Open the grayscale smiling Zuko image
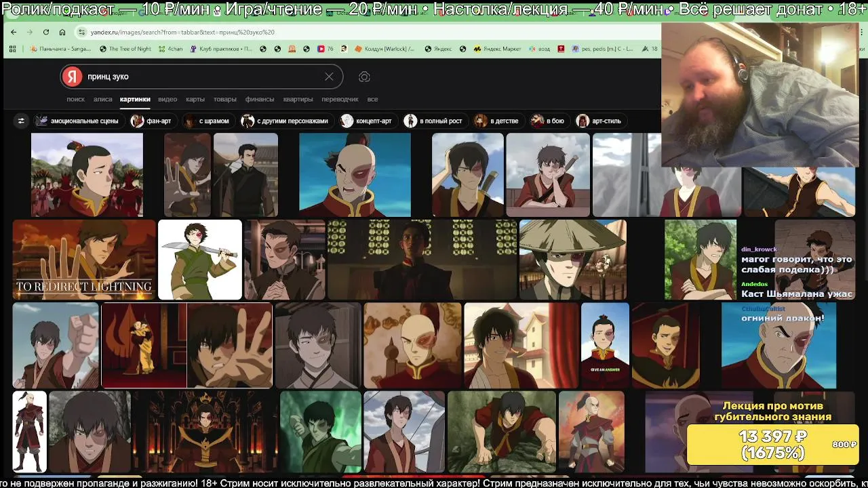This screenshot has width=868, height=488. pyautogui.click(x=318, y=346)
